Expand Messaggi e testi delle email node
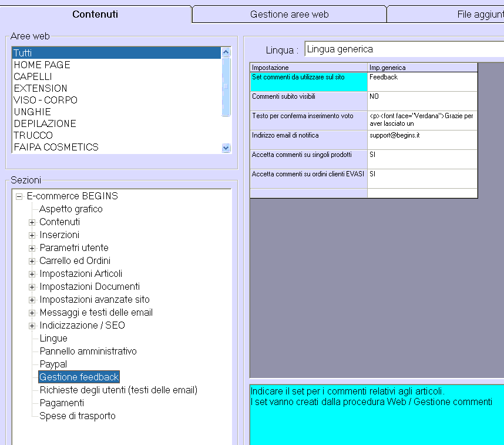Screen dimensions: 504x445 (x=32, y=313)
